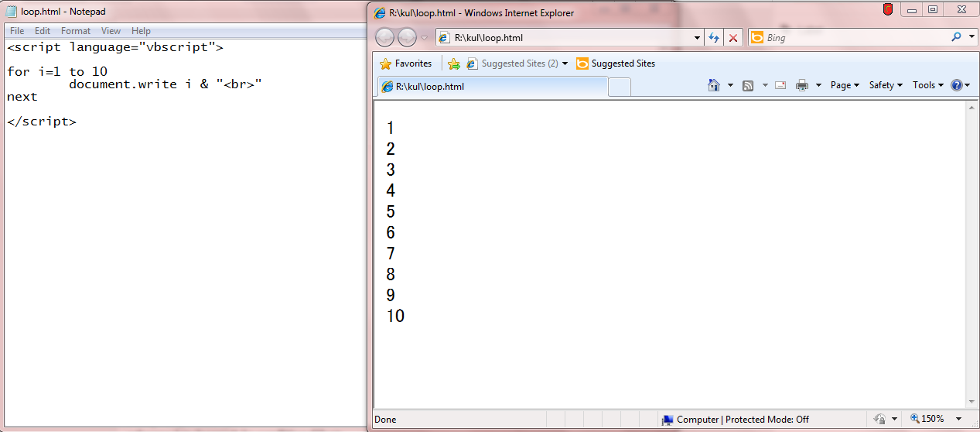
Task: Click the document.write line in Notepad
Action: tap(166, 84)
